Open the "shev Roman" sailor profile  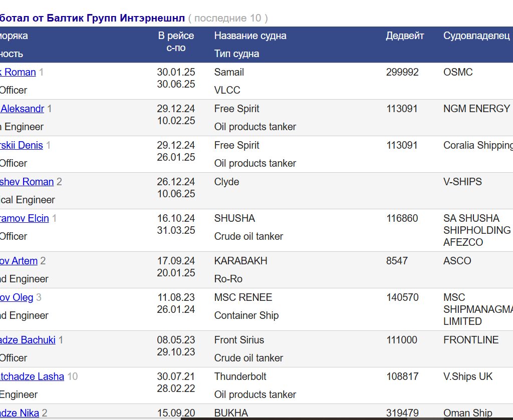27,182
